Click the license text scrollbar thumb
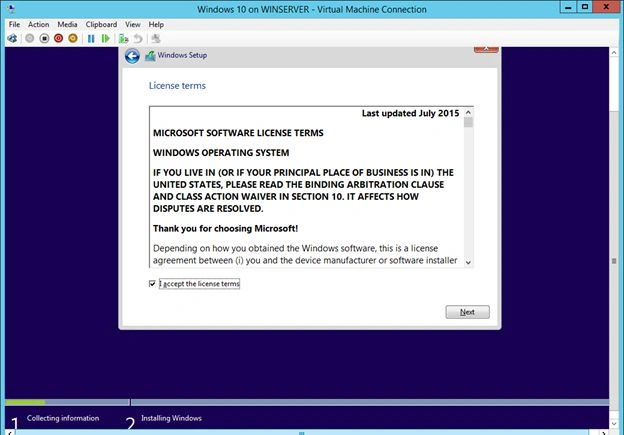The height and width of the screenshot is (435, 624). tap(468, 123)
